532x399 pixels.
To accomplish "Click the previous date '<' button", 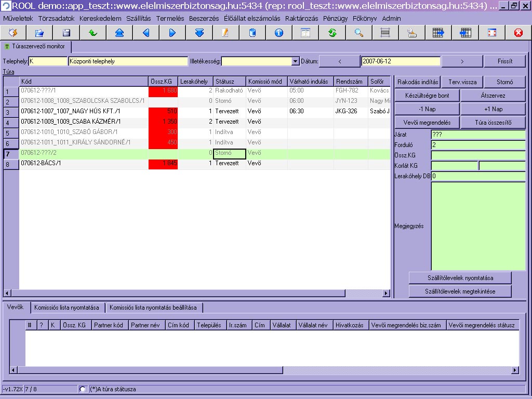I will coord(340,61).
